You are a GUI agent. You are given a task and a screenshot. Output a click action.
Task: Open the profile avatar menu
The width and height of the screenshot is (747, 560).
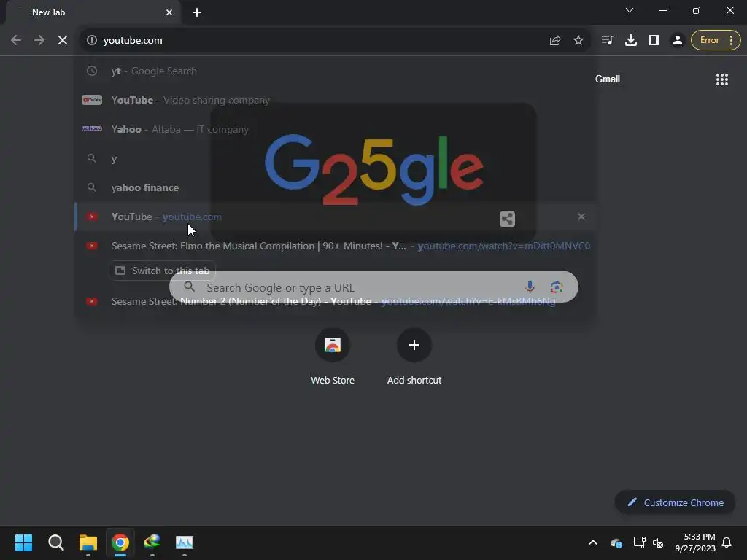[x=678, y=41]
